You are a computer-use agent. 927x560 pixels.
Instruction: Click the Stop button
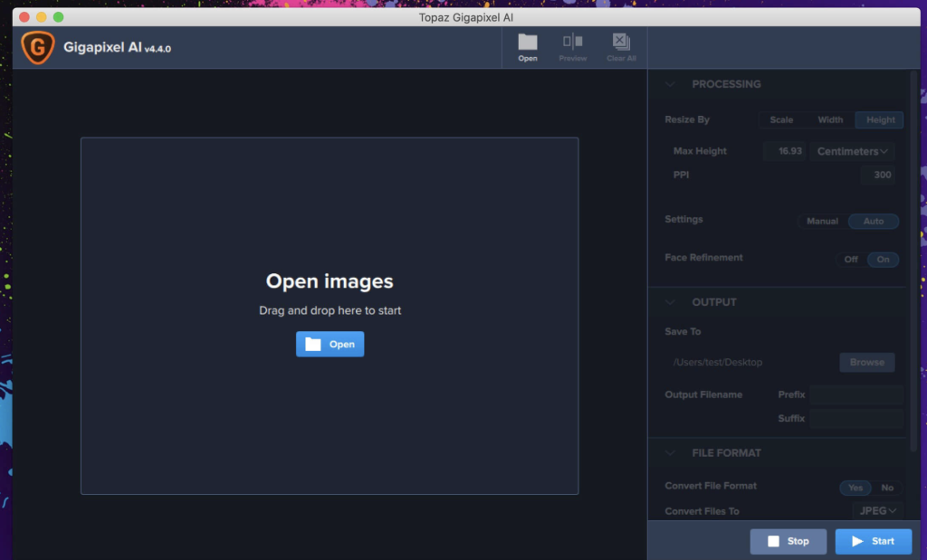tap(788, 541)
